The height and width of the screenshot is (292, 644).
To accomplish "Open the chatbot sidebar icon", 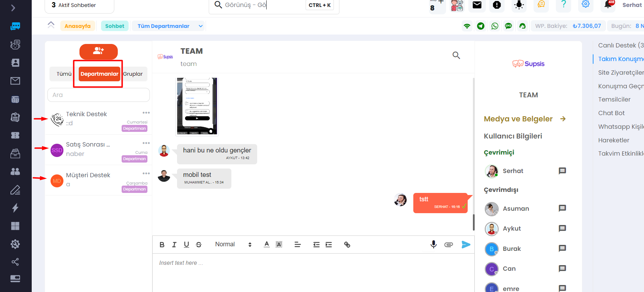I will coord(15,44).
